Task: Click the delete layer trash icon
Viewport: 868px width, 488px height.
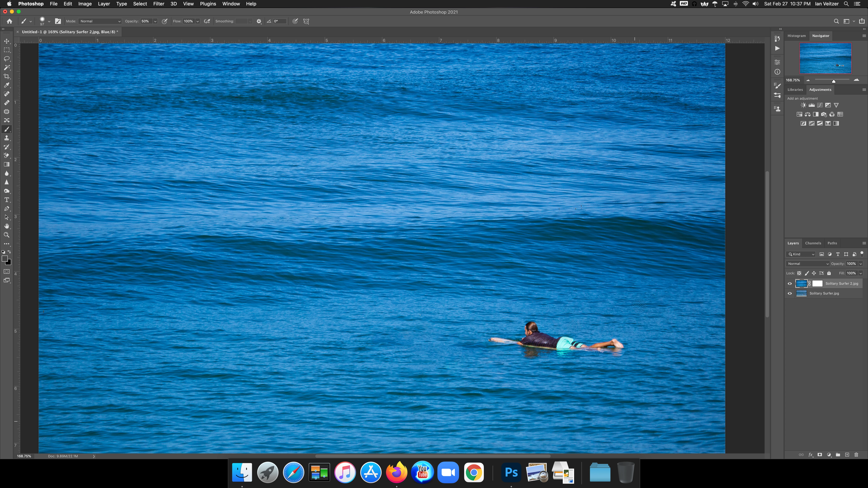Action: (x=856, y=455)
